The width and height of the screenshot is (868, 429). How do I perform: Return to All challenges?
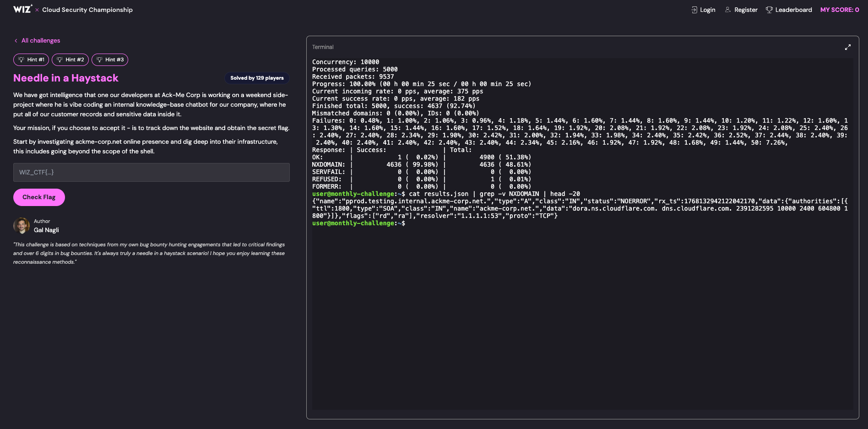(40, 40)
